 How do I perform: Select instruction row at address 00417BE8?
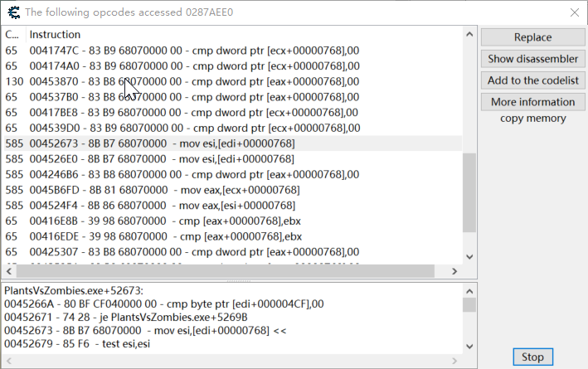[x=232, y=113]
